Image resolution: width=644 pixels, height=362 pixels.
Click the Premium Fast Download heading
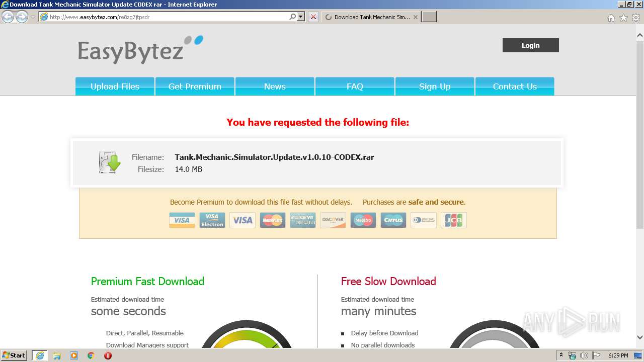pos(147,282)
